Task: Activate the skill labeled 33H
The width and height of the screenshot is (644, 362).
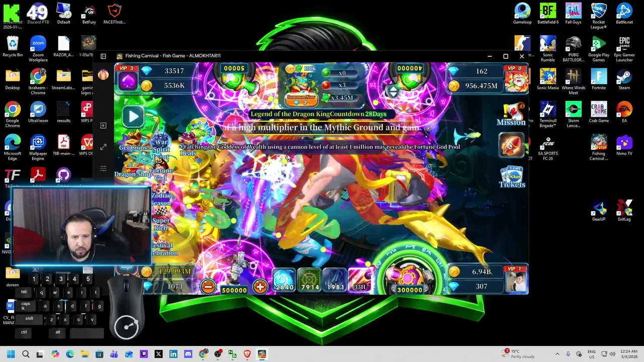Action: click(360, 281)
